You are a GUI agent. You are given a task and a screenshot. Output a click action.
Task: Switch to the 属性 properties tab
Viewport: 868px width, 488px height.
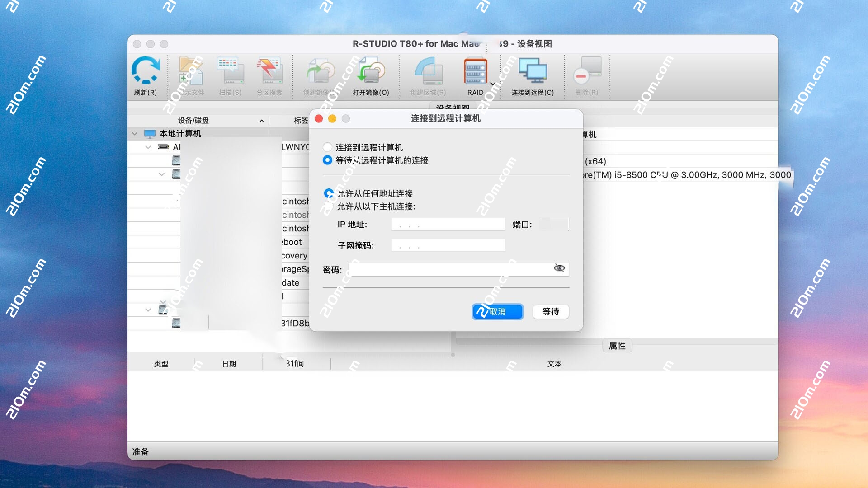click(617, 346)
